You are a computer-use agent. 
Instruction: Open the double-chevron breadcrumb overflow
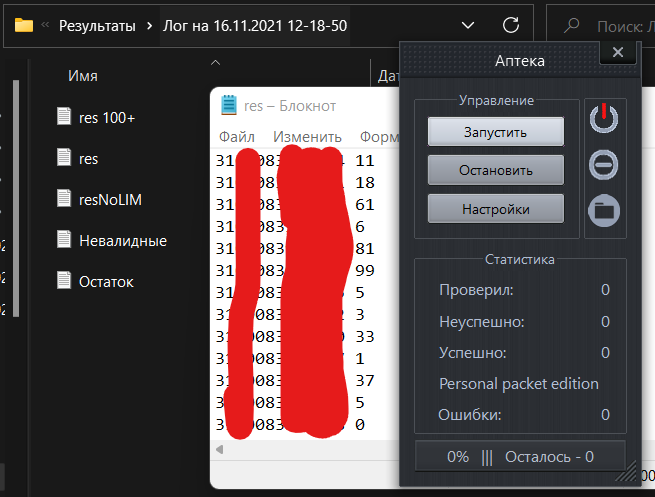(x=45, y=25)
